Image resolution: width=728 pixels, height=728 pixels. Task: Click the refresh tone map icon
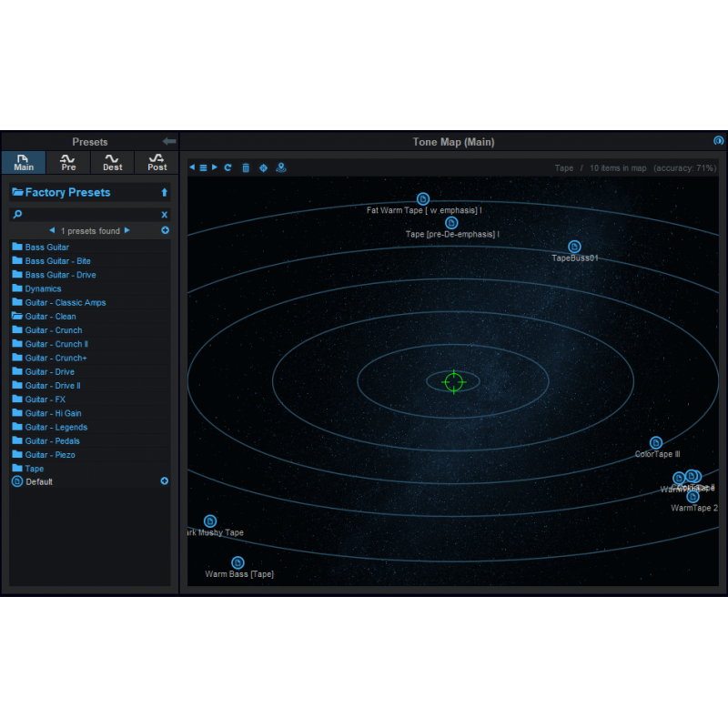point(227,167)
